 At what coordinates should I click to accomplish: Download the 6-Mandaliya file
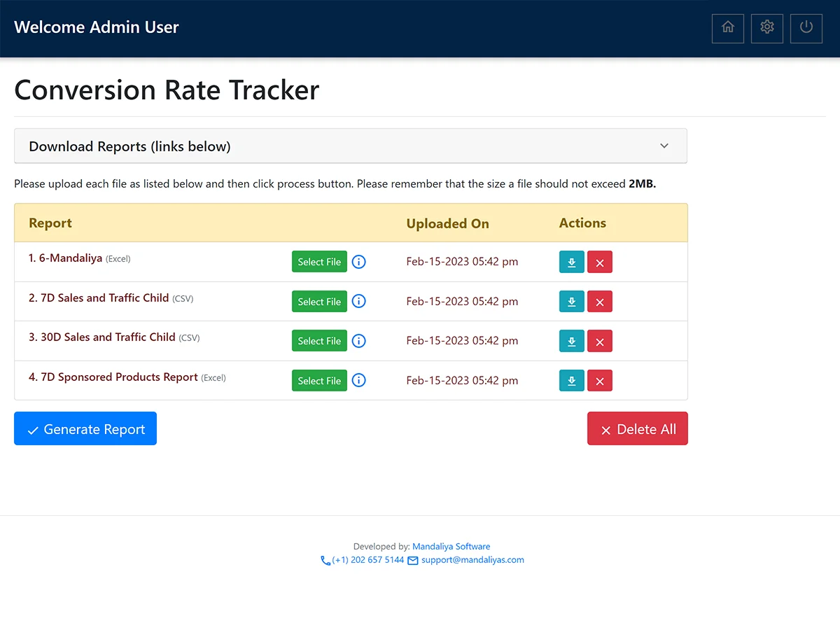(572, 262)
